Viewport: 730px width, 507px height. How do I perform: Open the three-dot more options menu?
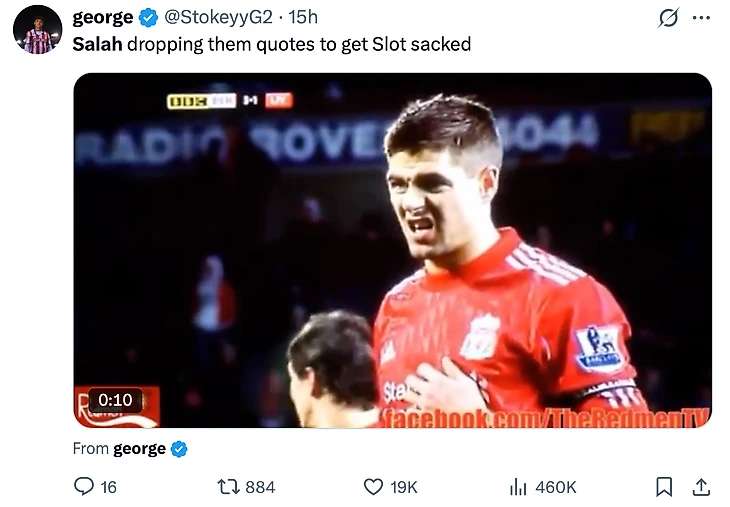pos(701,18)
